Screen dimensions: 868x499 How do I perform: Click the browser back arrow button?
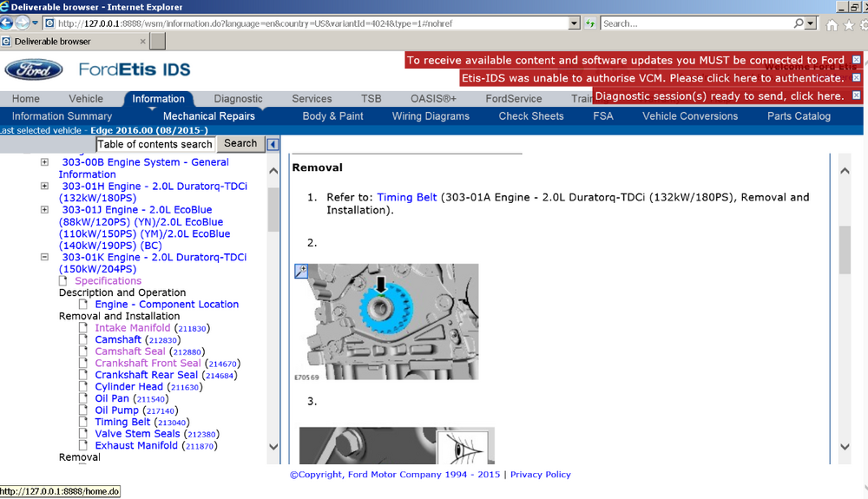coord(7,23)
